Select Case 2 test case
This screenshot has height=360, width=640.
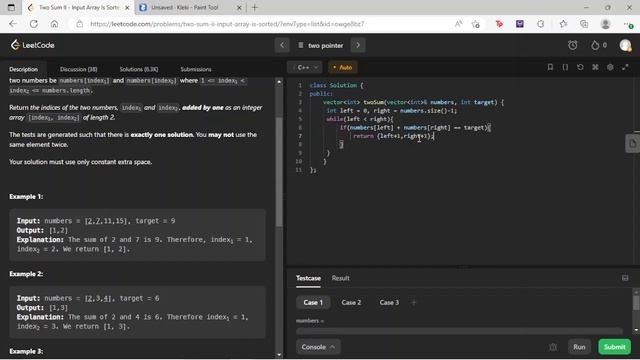click(351, 302)
